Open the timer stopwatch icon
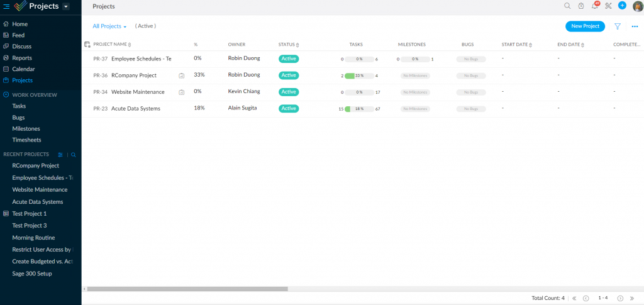 (x=580, y=6)
